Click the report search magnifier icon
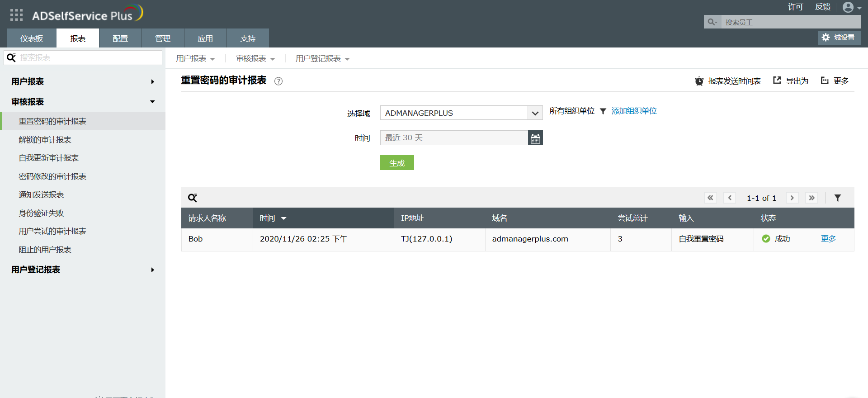The height and width of the screenshot is (398, 868). pos(11,57)
